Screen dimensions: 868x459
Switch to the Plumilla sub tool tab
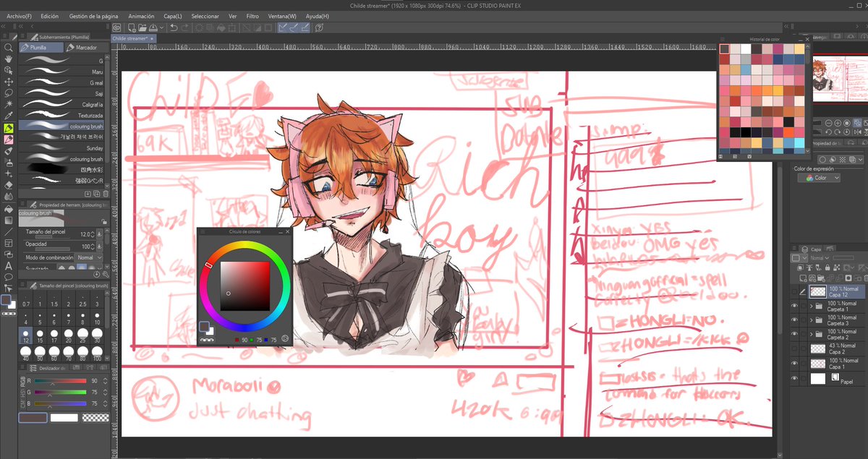tap(40, 47)
